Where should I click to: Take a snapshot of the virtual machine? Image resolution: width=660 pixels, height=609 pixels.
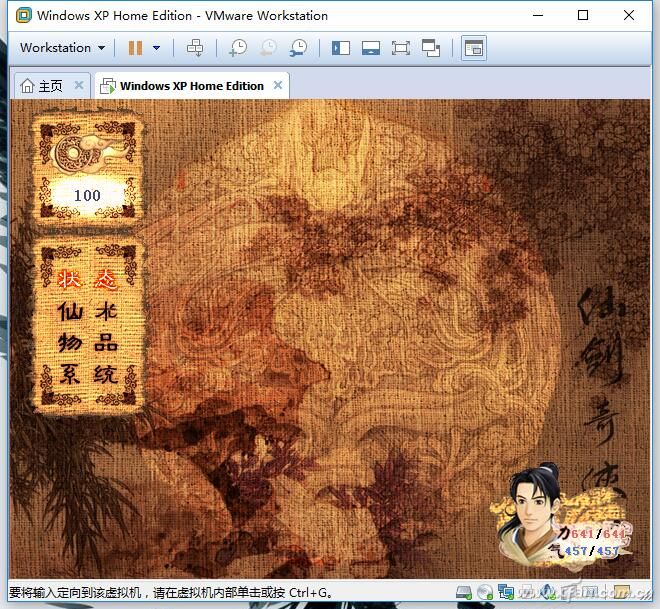point(238,48)
